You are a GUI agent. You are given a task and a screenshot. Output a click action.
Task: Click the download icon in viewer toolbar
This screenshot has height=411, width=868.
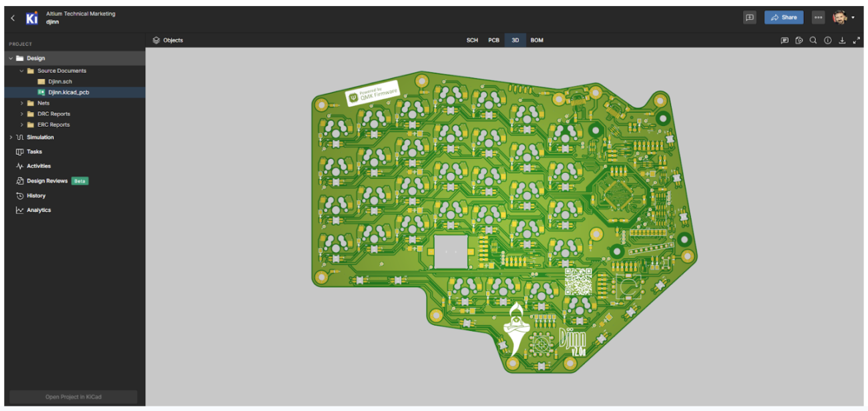pos(843,40)
